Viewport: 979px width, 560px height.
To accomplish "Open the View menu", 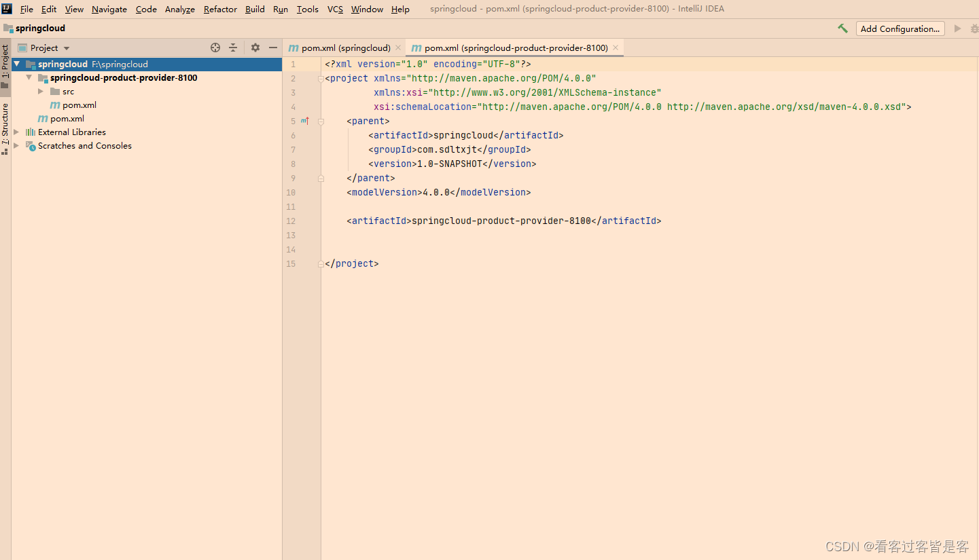I will (x=74, y=9).
